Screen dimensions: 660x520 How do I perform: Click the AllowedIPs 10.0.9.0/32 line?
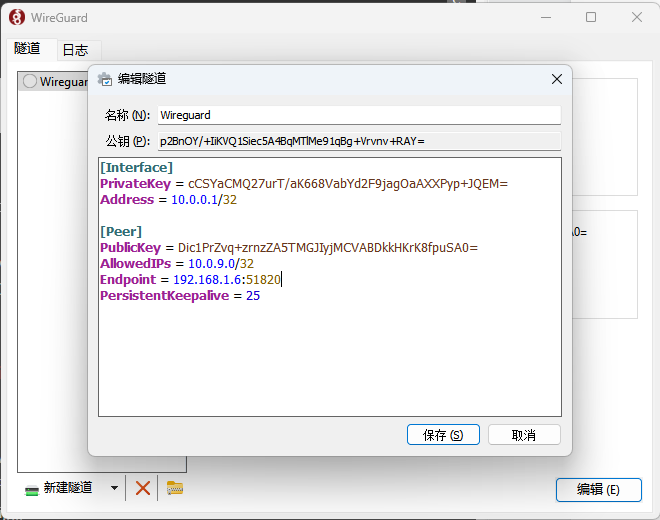(x=177, y=264)
